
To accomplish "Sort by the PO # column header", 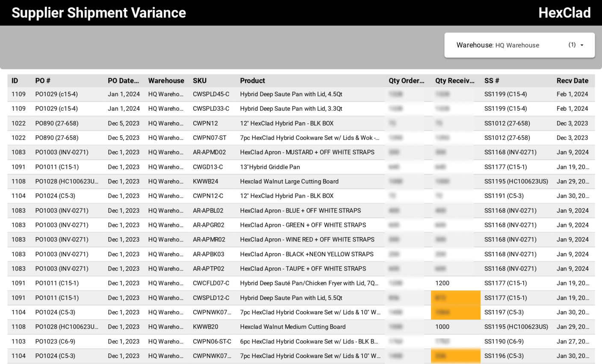I will [43, 81].
